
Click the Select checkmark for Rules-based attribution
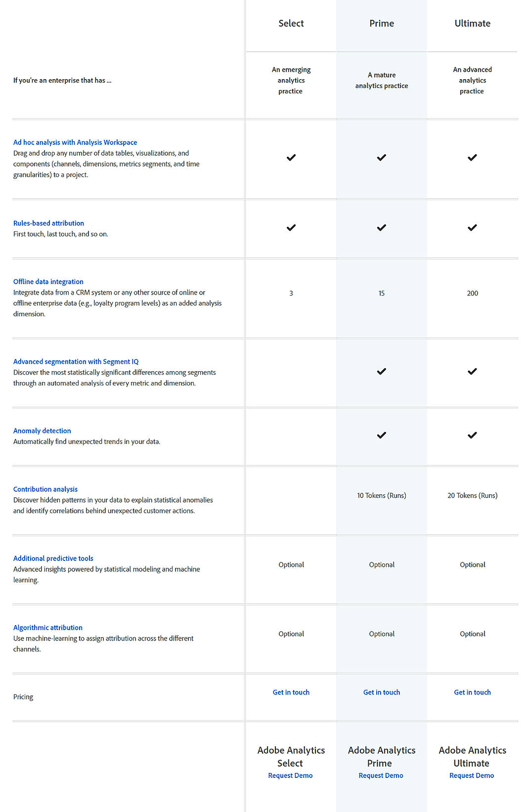[x=291, y=228]
